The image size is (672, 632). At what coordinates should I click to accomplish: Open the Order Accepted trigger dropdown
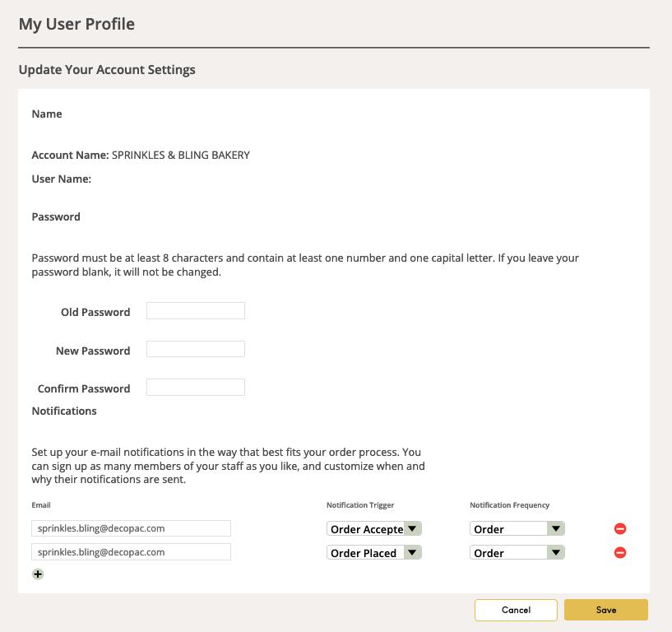(x=373, y=528)
